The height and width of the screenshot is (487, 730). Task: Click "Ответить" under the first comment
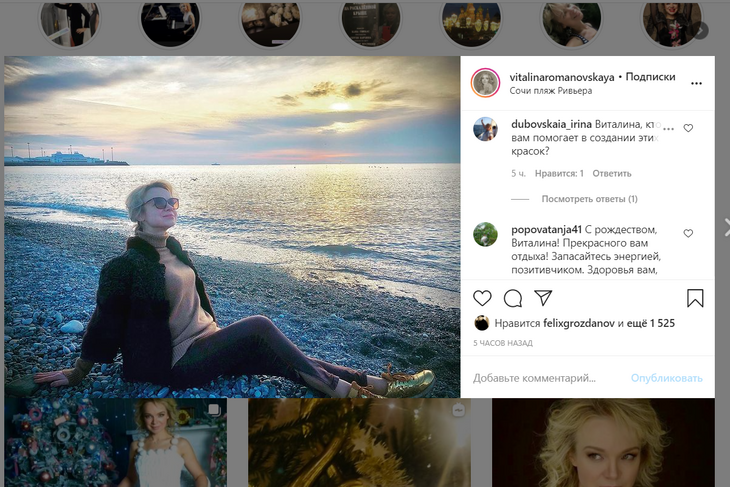[x=612, y=173]
